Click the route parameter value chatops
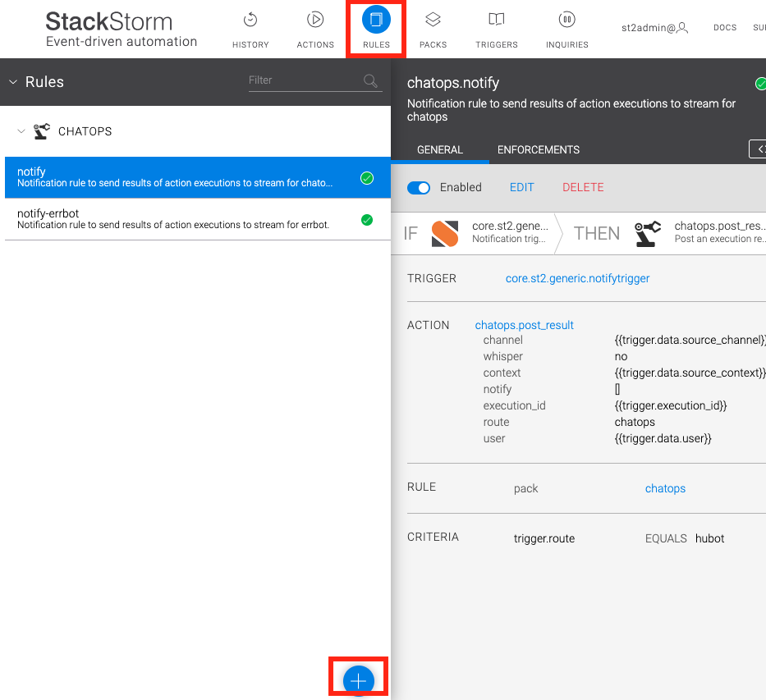The image size is (766, 700). tap(635, 423)
